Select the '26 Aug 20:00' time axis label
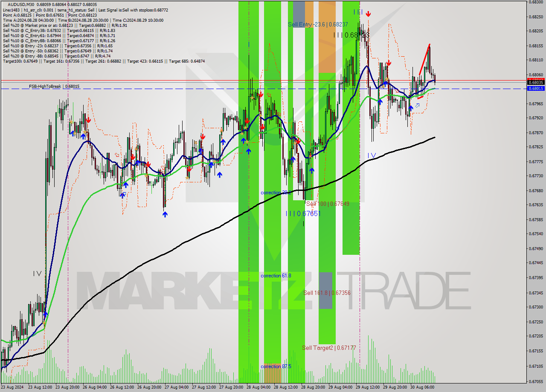Viewport: 546px width, 392px height. 150,388
